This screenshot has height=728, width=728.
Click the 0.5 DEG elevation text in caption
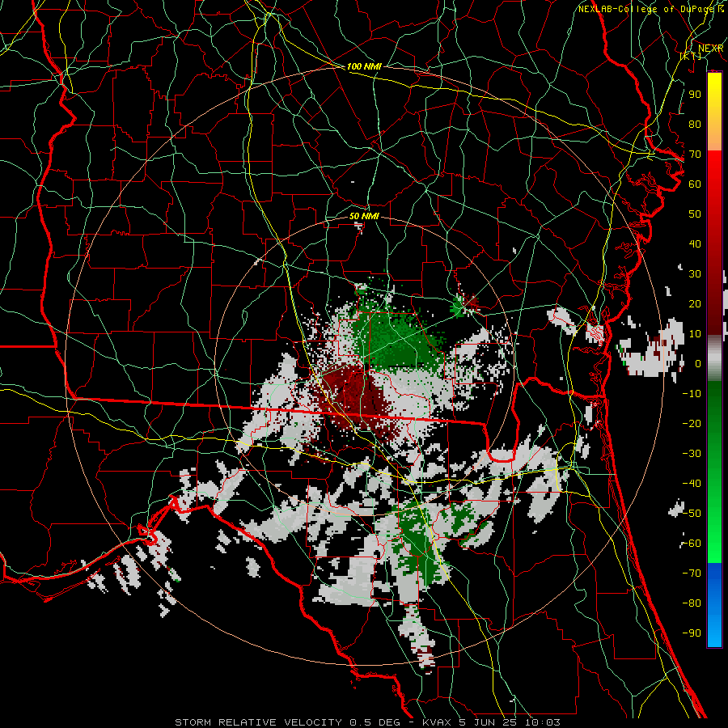pos(376,722)
